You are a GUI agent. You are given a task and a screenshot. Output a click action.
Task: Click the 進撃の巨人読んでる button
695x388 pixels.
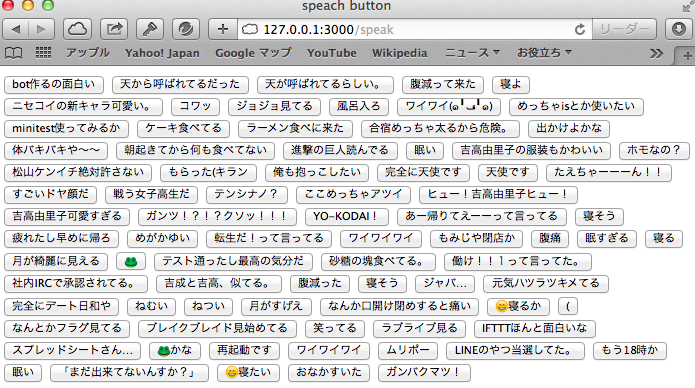(x=340, y=151)
